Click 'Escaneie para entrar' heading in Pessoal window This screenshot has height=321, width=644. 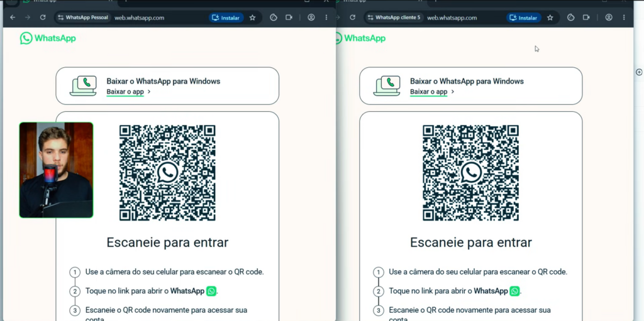[x=167, y=242]
